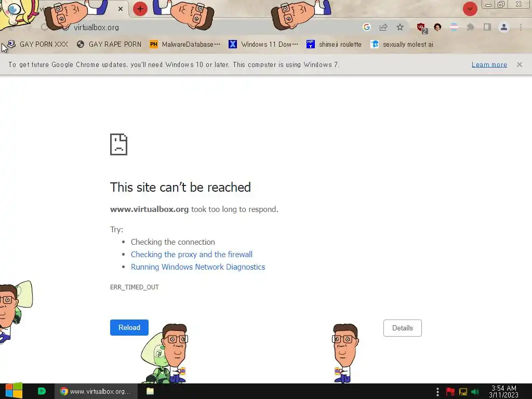532x399 pixels.
Task: Open File Explorer from the taskbar
Action: (150, 391)
